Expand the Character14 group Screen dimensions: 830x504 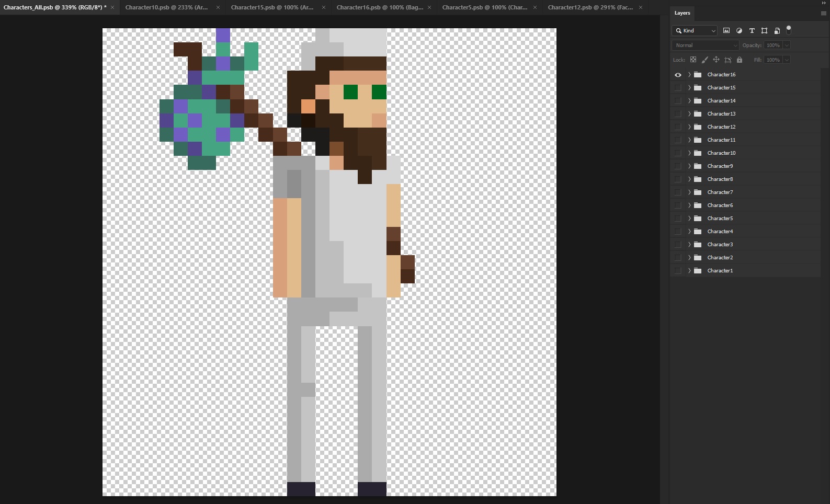click(689, 101)
